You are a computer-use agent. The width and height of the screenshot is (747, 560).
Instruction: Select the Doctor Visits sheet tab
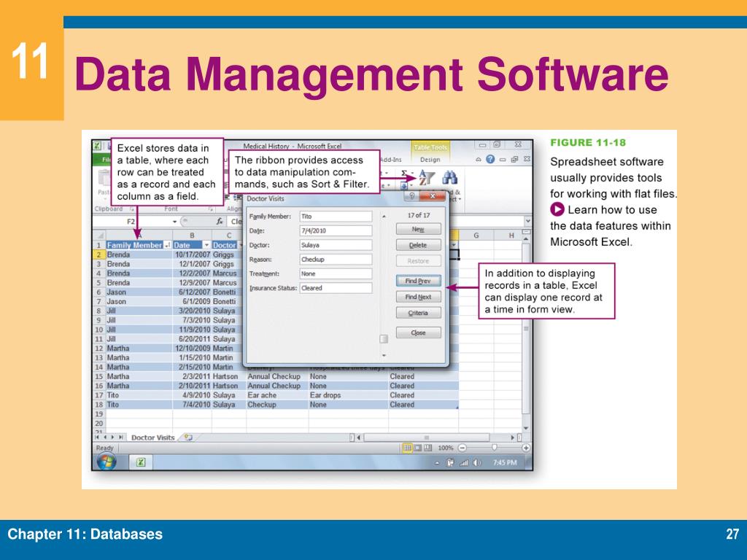click(153, 437)
